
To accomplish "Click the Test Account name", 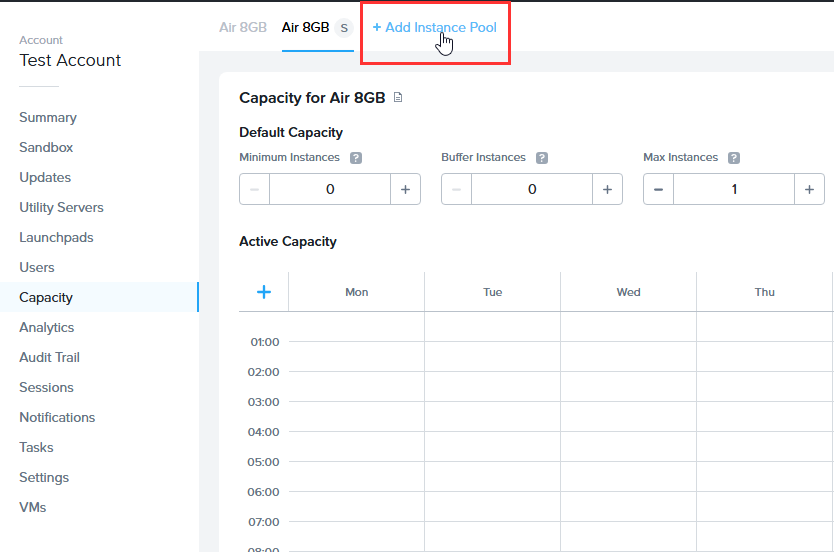I will (x=70, y=60).
